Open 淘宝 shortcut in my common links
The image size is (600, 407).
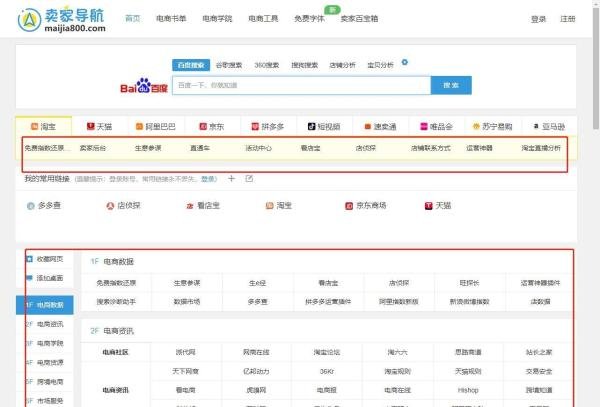279,206
